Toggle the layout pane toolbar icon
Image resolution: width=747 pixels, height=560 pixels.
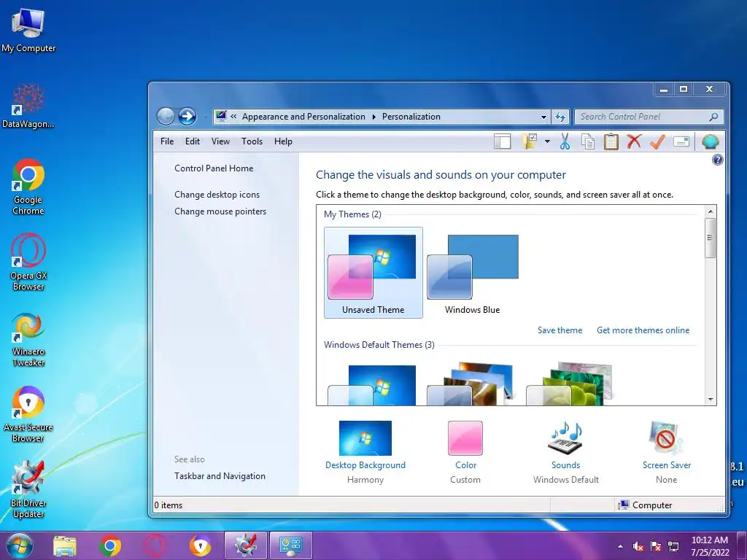click(x=502, y=141)
